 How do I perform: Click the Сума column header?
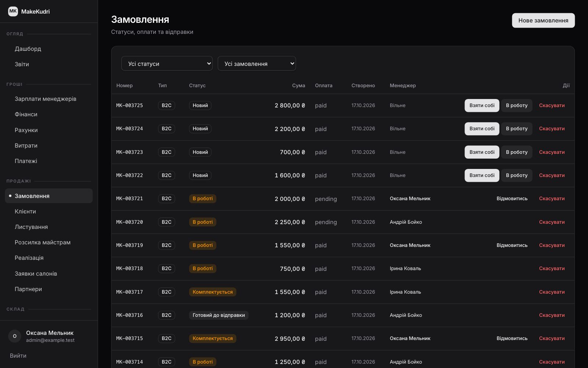[x=298, y=85]
